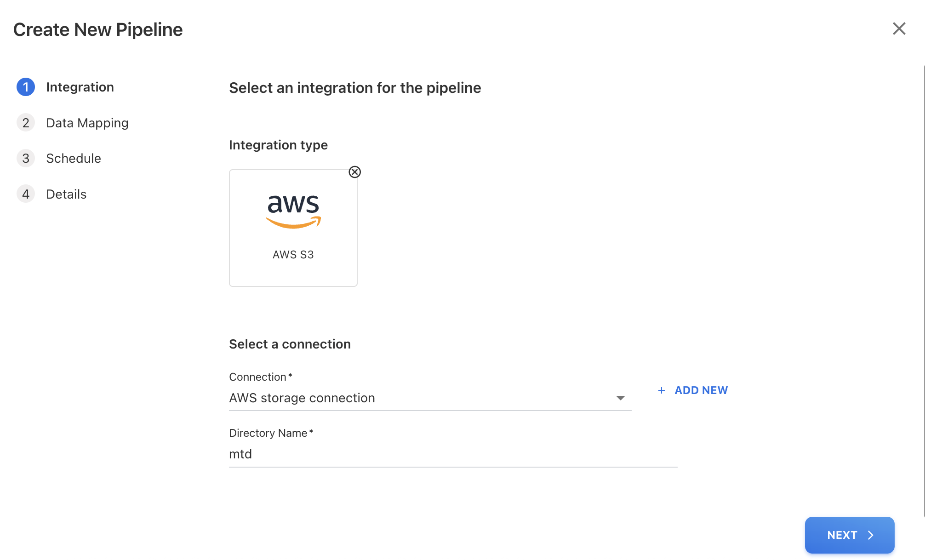
Task: Click the ADD NEW connection link
Action: [701, 390]
